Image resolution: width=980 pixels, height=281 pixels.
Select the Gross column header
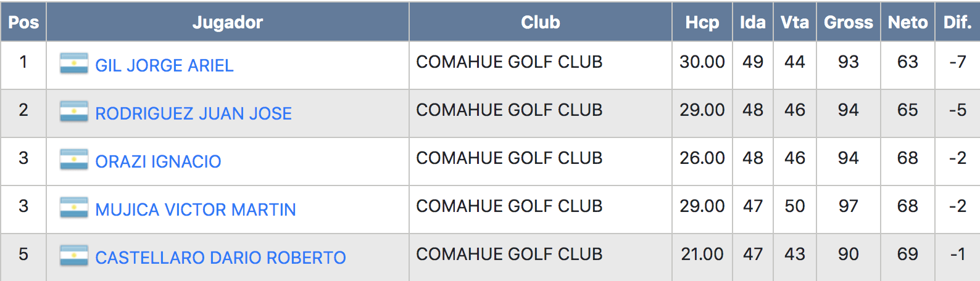pos(849,22)
